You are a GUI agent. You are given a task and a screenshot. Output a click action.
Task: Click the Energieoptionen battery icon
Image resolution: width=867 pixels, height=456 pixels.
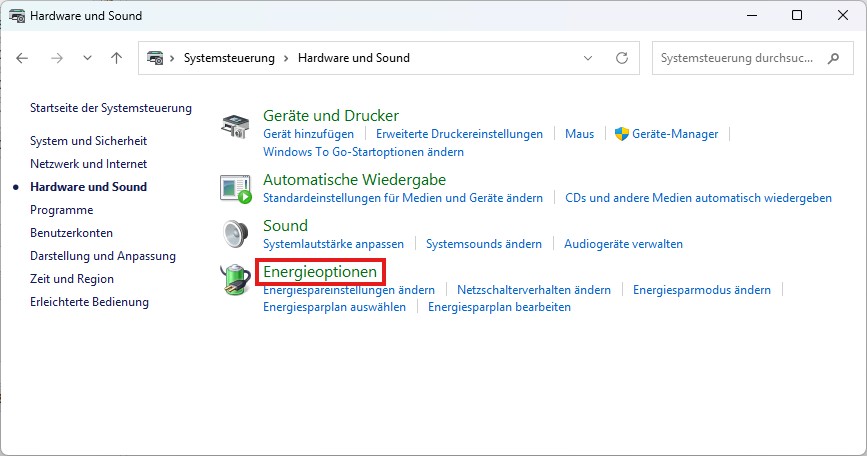coord(236,280)
